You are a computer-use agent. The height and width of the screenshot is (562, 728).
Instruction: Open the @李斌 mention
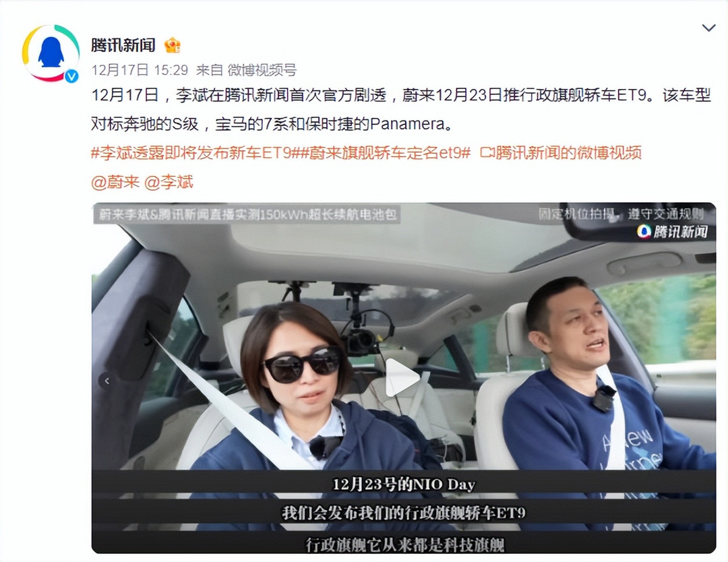(169, 182)
